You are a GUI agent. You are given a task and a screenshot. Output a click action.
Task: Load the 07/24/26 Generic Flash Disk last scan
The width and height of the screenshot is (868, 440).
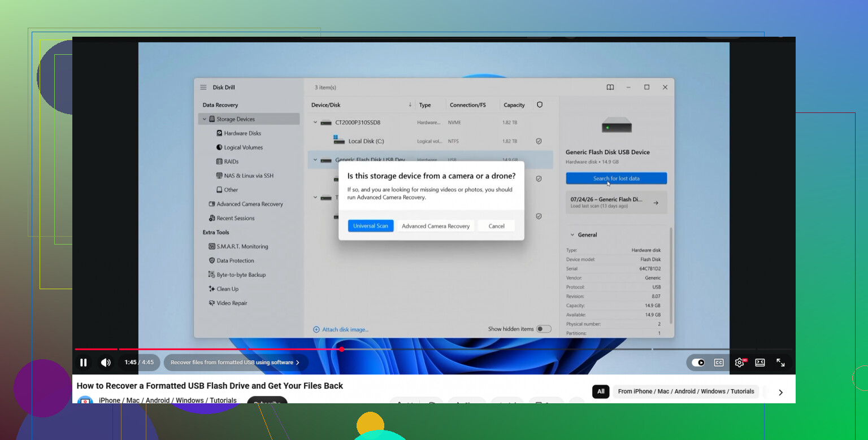[x=617, y=202]
